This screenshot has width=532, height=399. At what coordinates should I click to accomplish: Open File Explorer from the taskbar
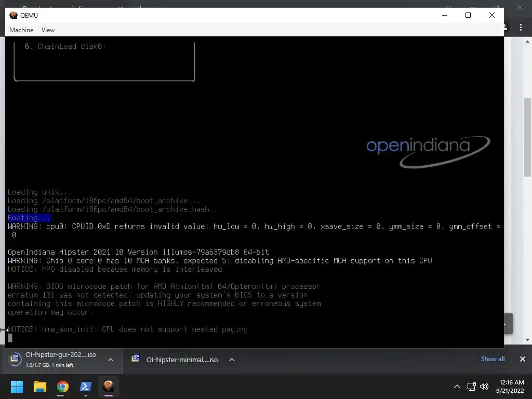(x=39, y=387)
